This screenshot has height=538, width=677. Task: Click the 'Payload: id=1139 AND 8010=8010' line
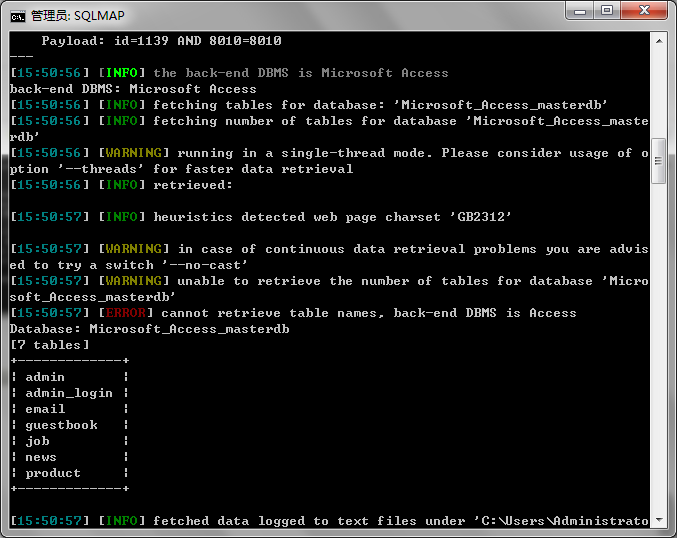click(x=161, y=41)
